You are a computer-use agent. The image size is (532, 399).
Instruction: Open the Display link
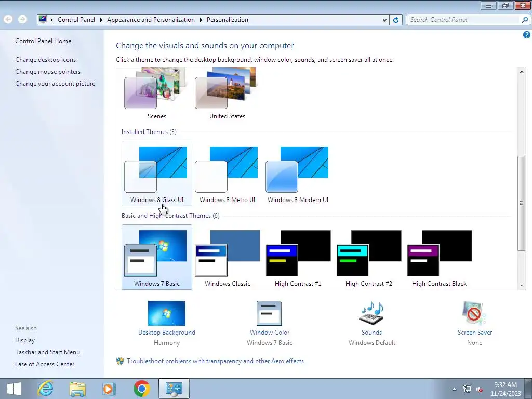[25, 340]
